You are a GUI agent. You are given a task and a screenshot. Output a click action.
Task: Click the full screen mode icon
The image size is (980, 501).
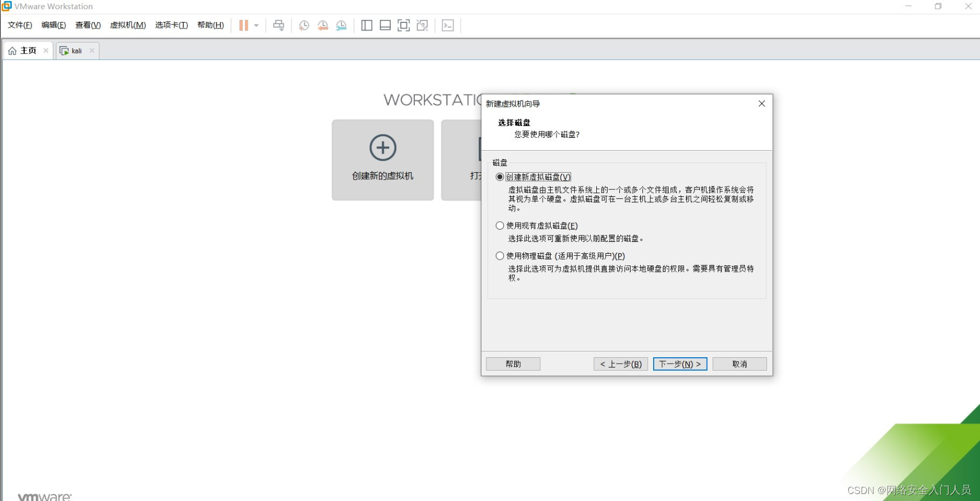coord(404,25)
